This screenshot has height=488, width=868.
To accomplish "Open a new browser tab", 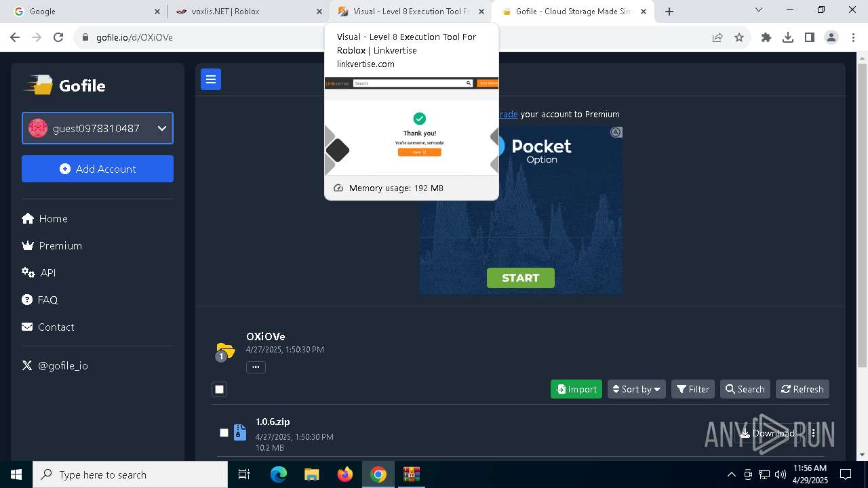I will (669, 12).
